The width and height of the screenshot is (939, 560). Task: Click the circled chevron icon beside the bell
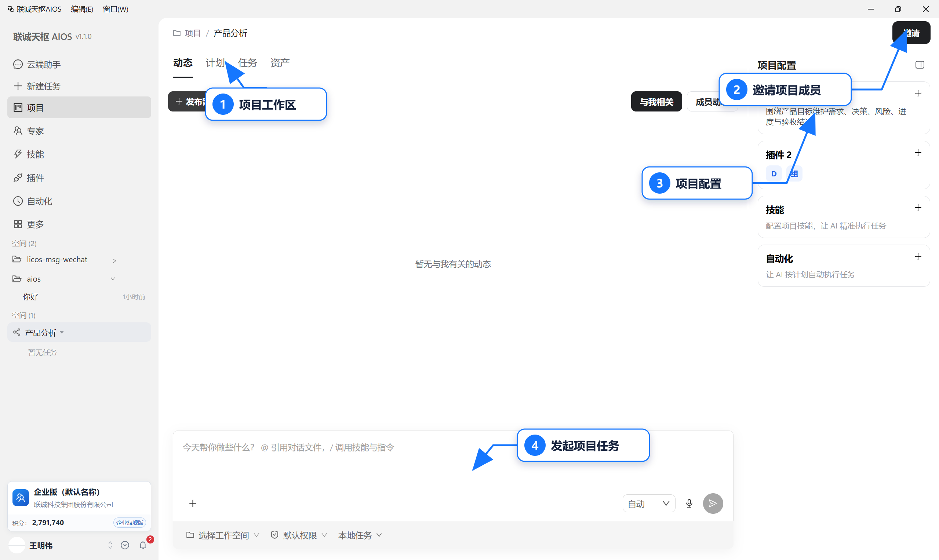click(125, 545)
